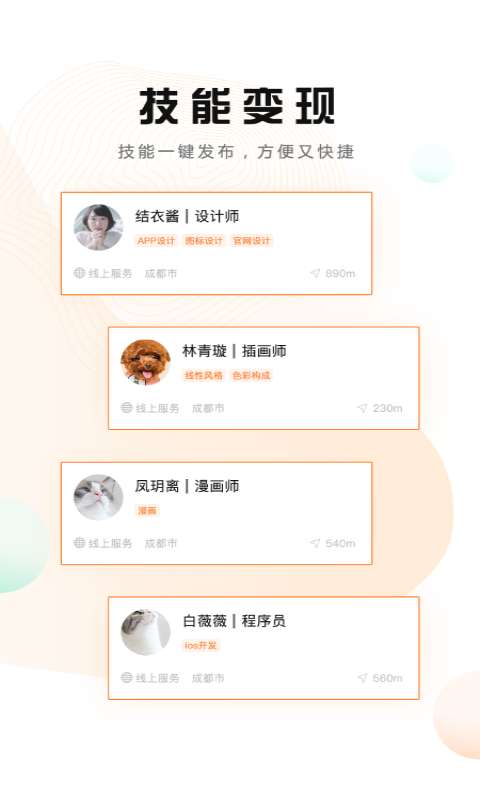Tap the location arrow next to 560m
The image size is (480, 800).
click(x=363, y=678)
